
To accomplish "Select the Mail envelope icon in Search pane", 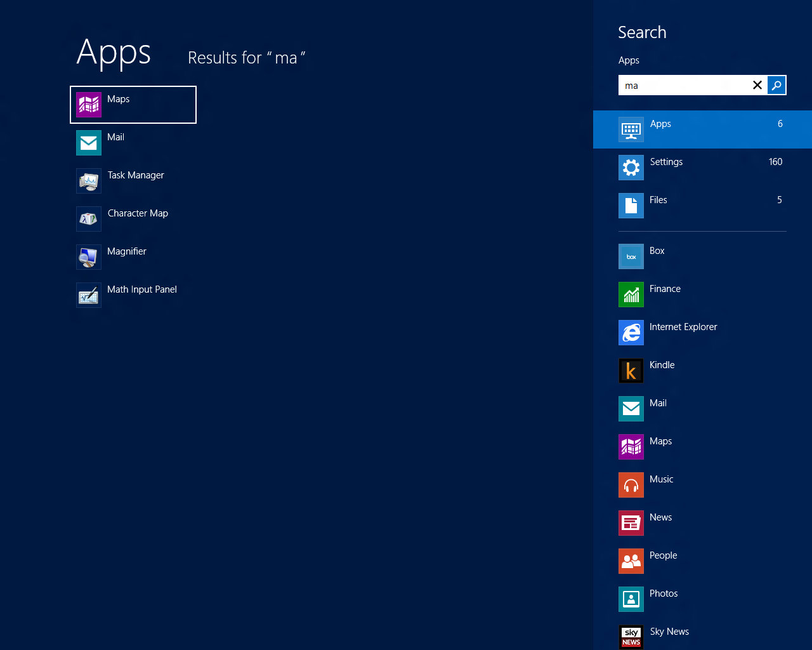I will click(x=631, y=409).
